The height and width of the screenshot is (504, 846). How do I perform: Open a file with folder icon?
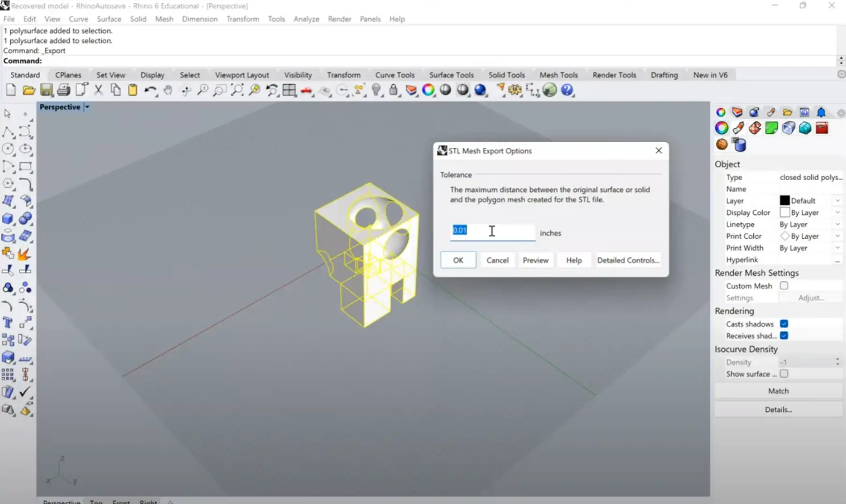click(29, 90)
